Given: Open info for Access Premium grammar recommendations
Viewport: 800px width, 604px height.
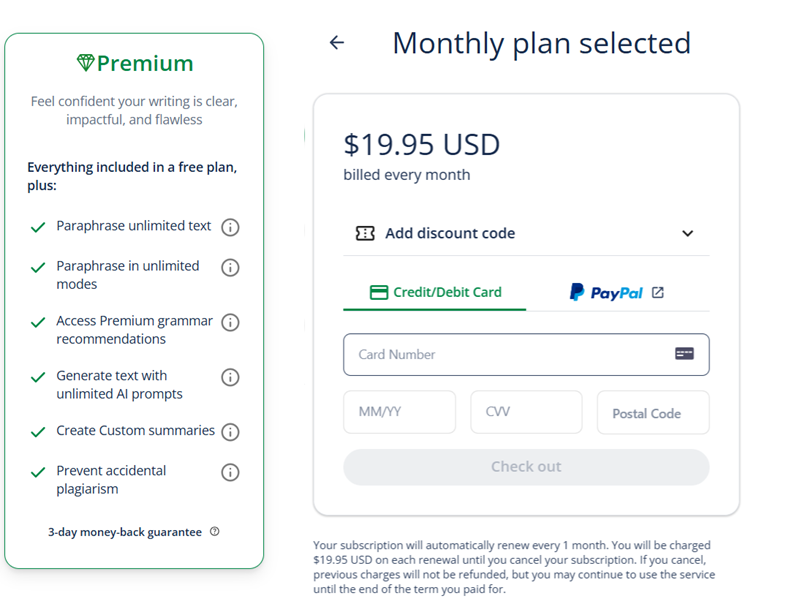Looking at the screenshot, I should [230, 322].
